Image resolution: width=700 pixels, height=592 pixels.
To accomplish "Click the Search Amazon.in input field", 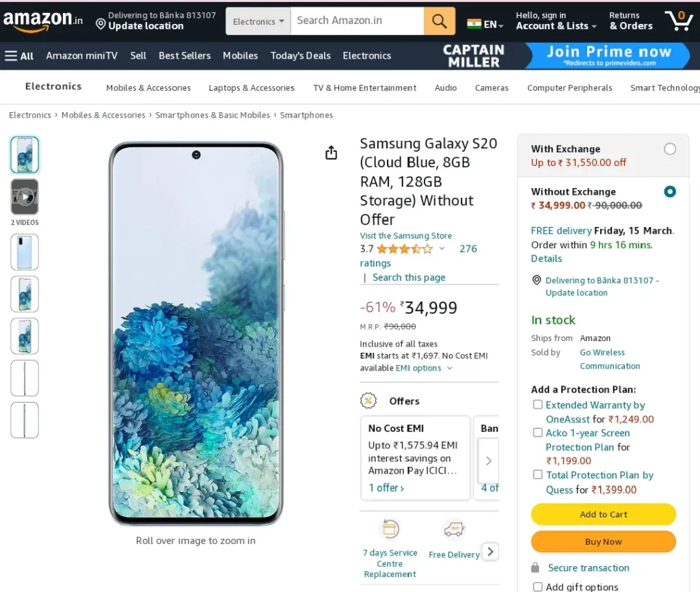I will (x=357, y=21).
